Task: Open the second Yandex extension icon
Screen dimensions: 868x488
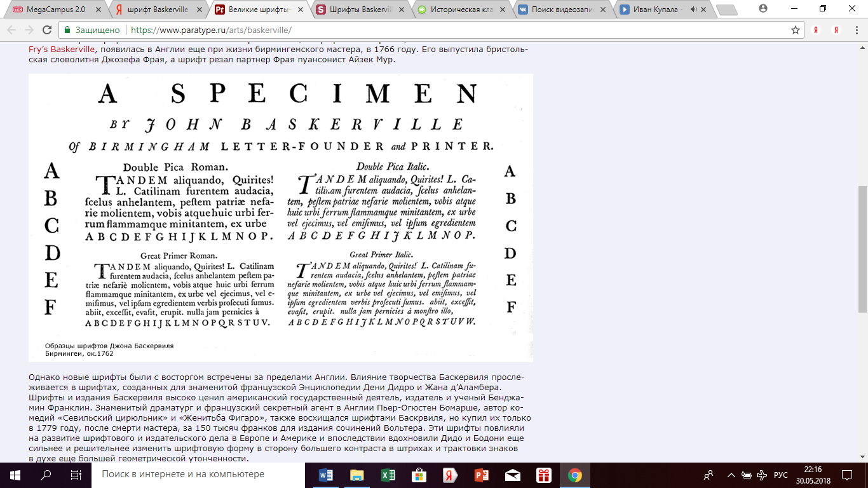Action: (836, 30)
